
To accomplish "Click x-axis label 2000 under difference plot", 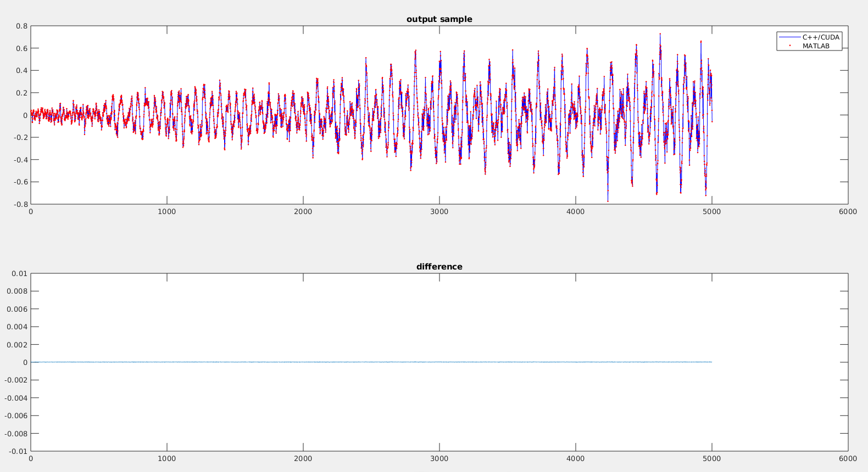I will [303, 459].
